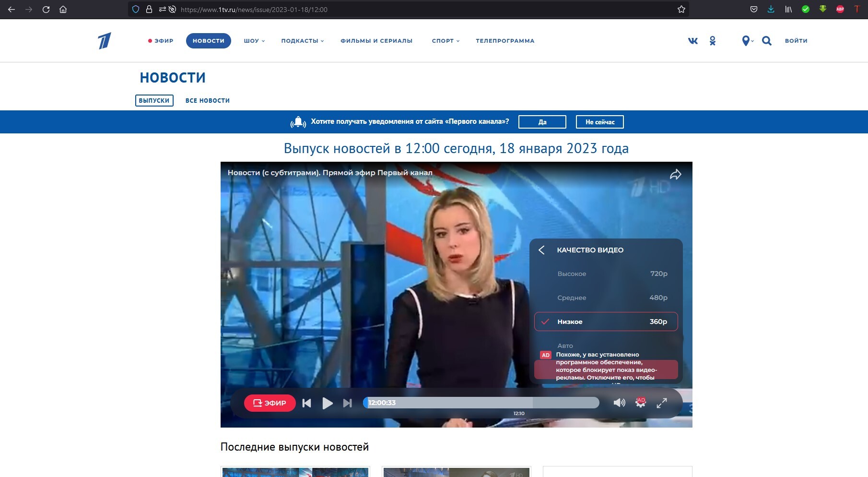Open the browser home page icon

point(63,9)
